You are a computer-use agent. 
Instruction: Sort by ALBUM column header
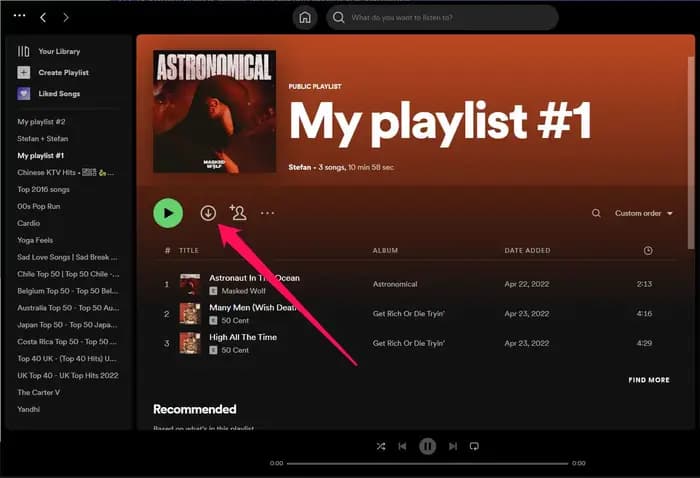tap(385, 250)
